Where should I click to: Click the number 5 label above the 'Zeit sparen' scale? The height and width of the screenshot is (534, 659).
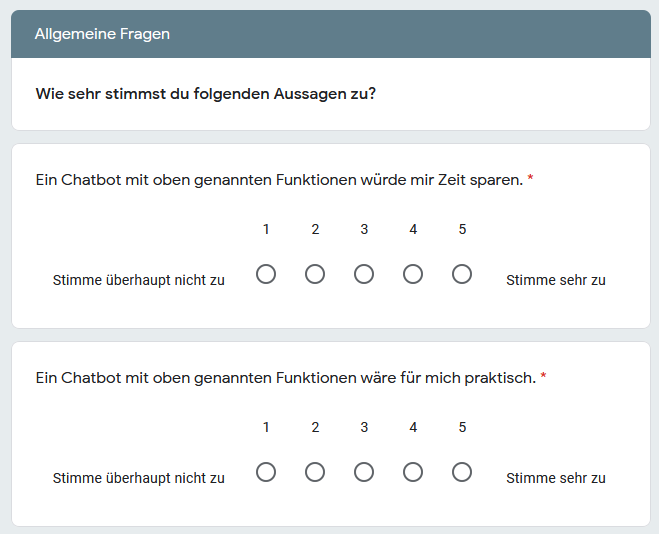[462, 229]
